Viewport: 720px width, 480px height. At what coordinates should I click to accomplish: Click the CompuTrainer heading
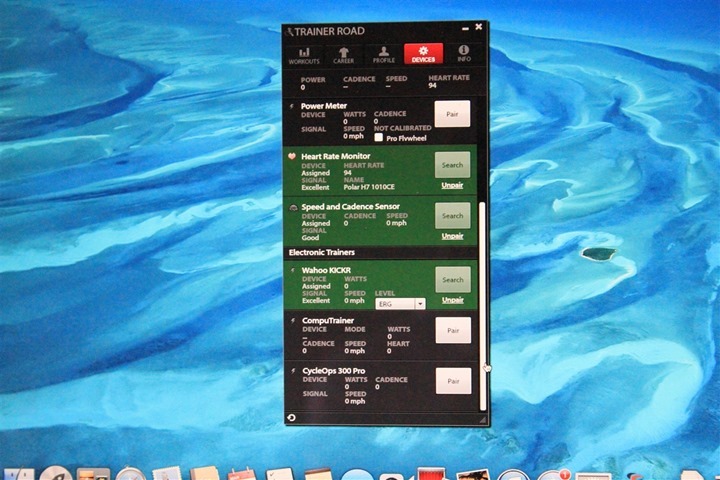(328, 321)
